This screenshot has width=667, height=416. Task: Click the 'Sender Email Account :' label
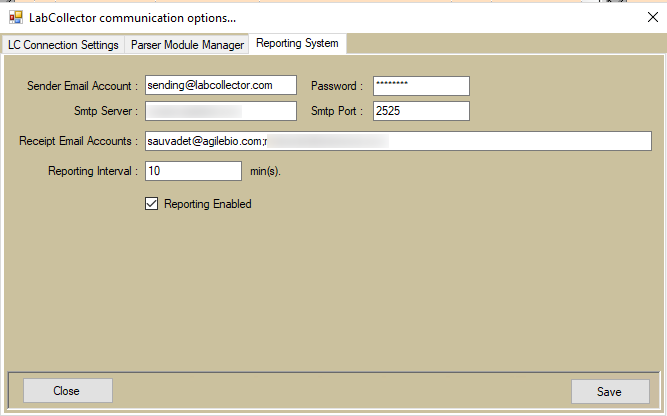pos(82,86)
